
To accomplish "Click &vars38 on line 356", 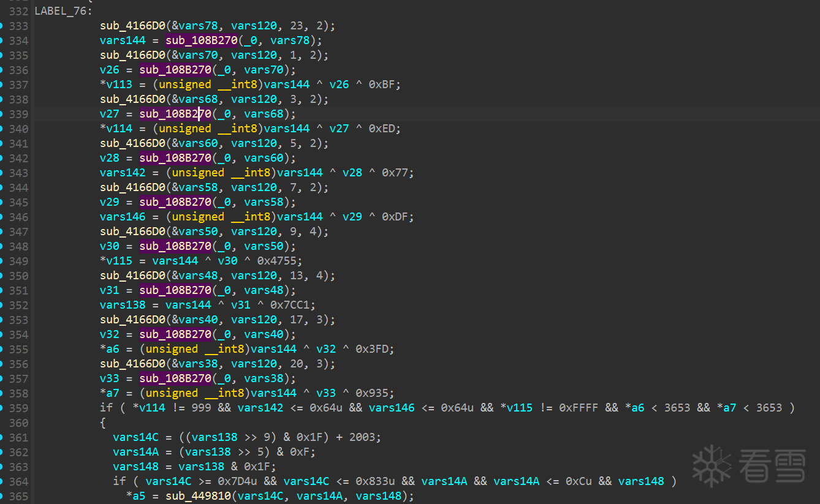I will 194,364.
